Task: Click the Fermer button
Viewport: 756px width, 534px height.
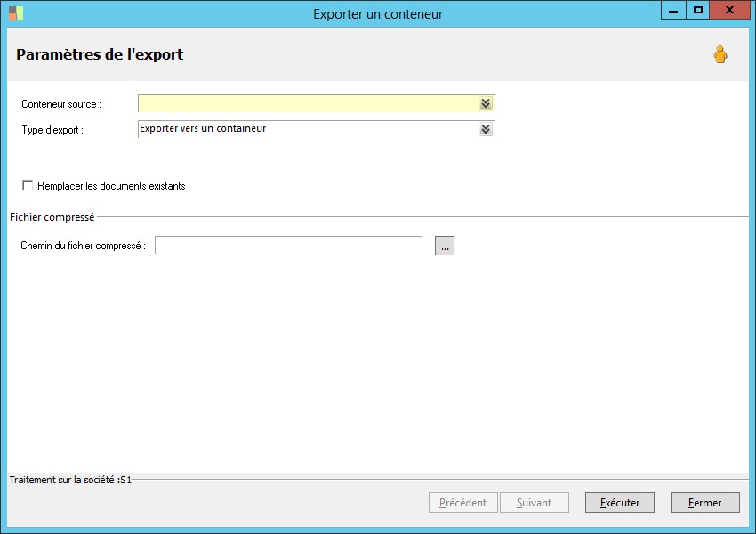Action: 704,503
